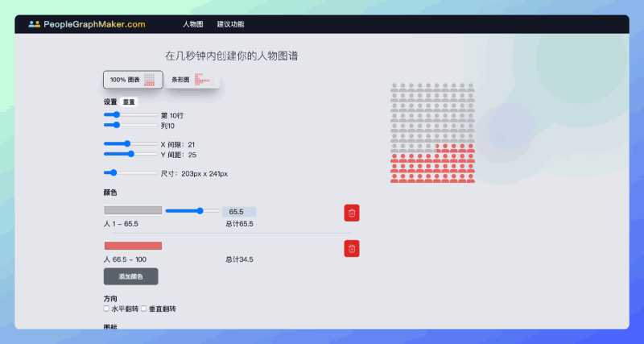Enable the 垂直翻转 checkbox

(x=144, y=309)
